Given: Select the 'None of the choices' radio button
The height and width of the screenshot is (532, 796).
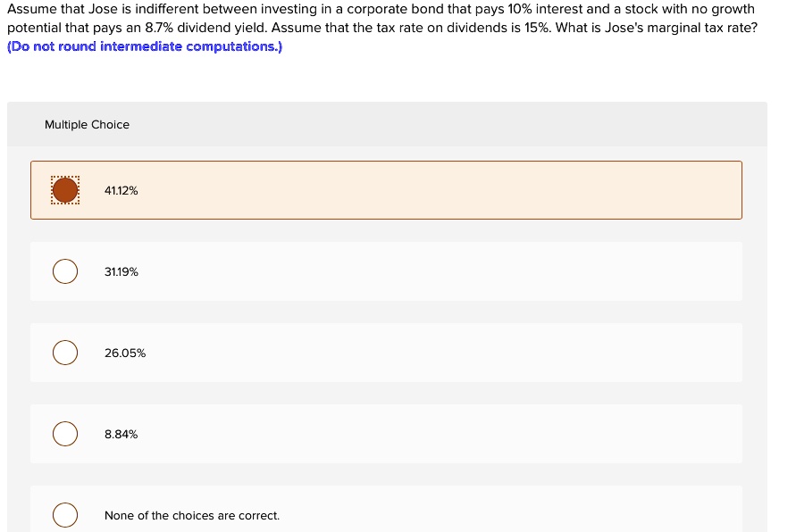Looking at the screenshot, I should [x=65, y=515].
